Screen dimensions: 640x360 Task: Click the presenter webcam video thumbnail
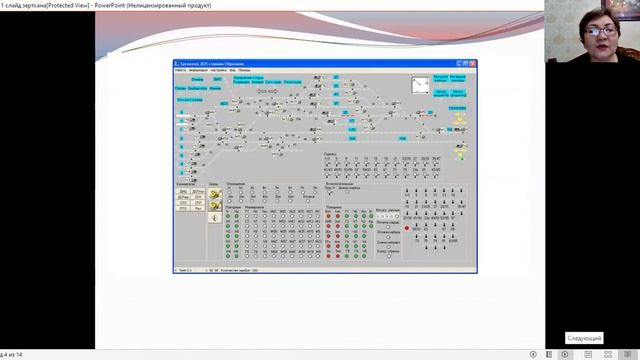(x=592, y=31)
